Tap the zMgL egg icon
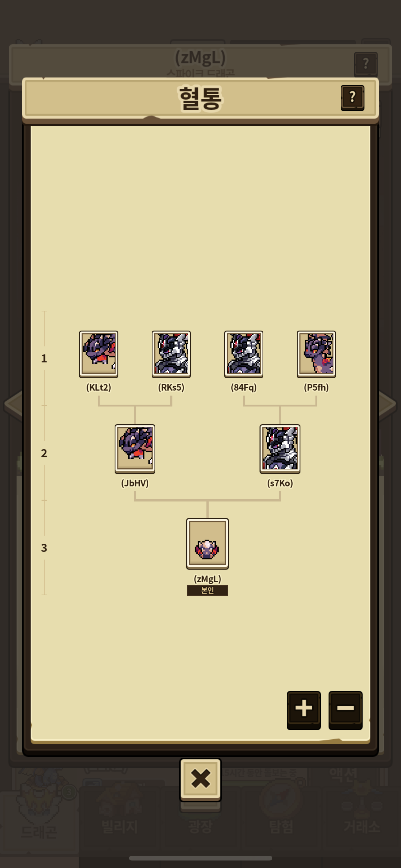The image size is (401, 868). coord(207,543)
